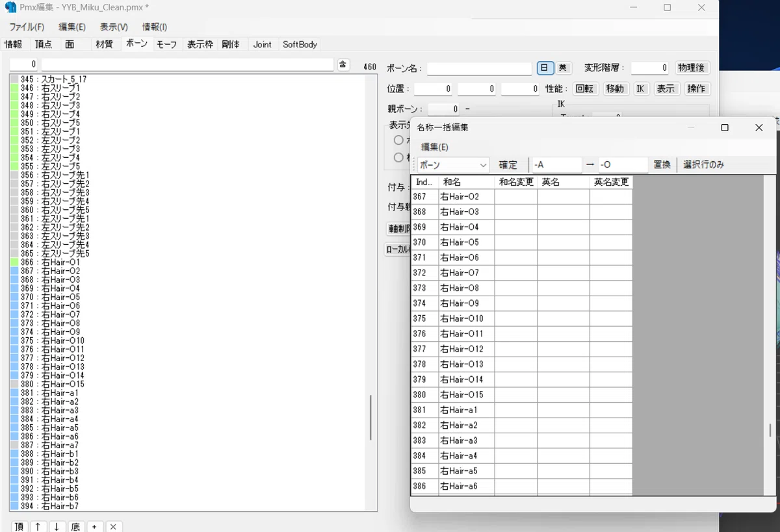Click the bone index search field showing 0
Screen dimensions: 780x532
coord(23,64)
